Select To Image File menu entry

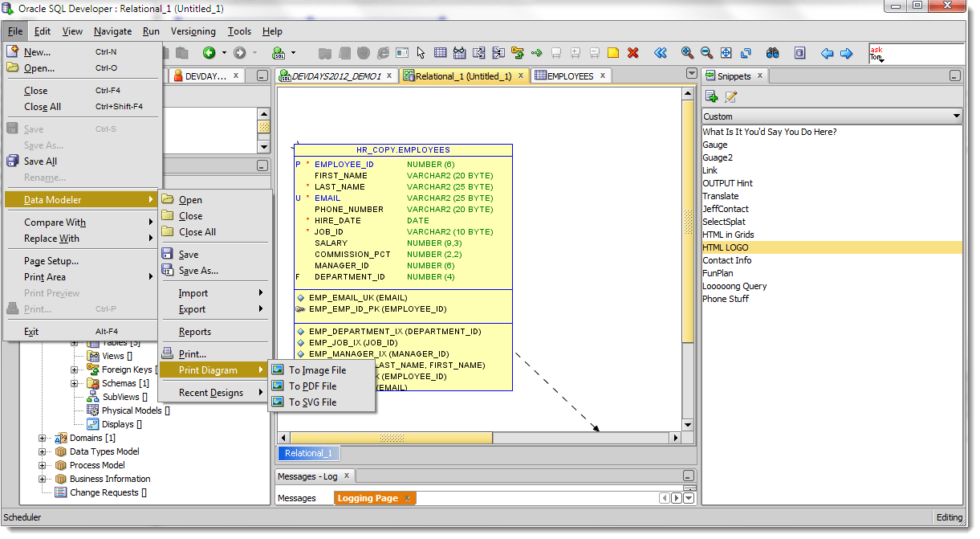tap(317, 370)
